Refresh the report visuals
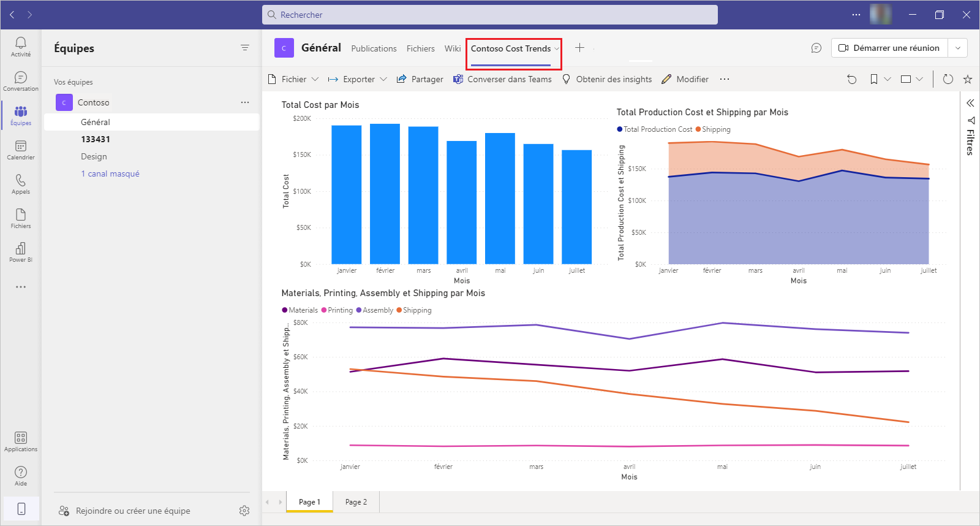The height and width of the screenshot is (526, 980). click(948, 79)
